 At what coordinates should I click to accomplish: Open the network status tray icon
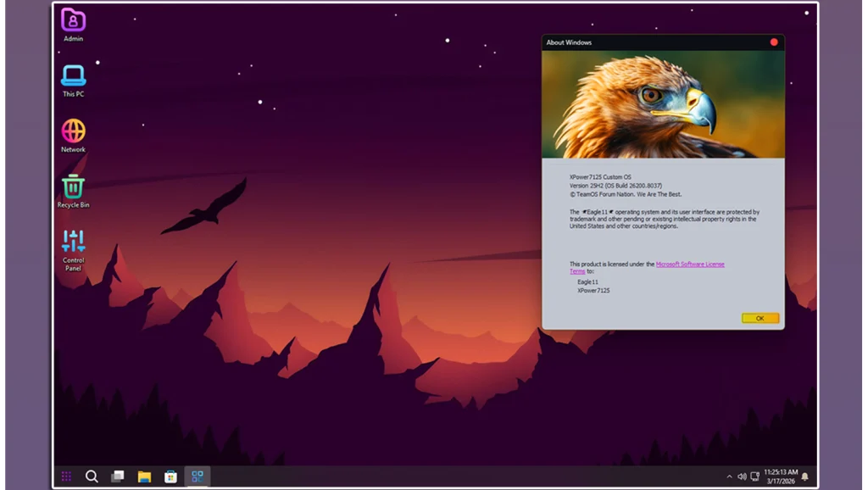[x=754, y=476]
